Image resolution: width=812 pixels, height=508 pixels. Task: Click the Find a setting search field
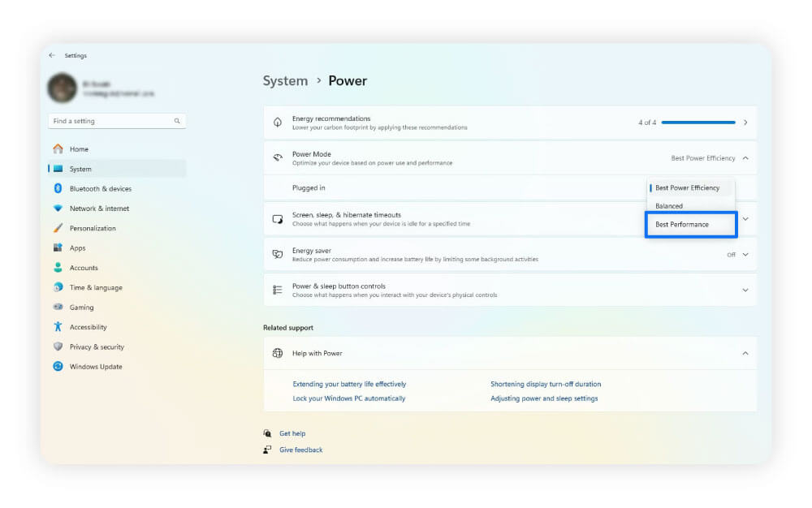click(x=117, y=121)
